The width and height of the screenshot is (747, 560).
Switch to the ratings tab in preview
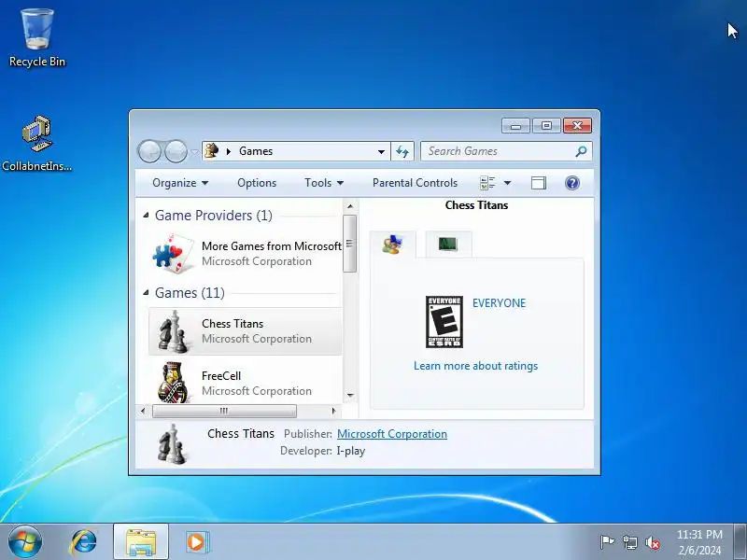392,245
